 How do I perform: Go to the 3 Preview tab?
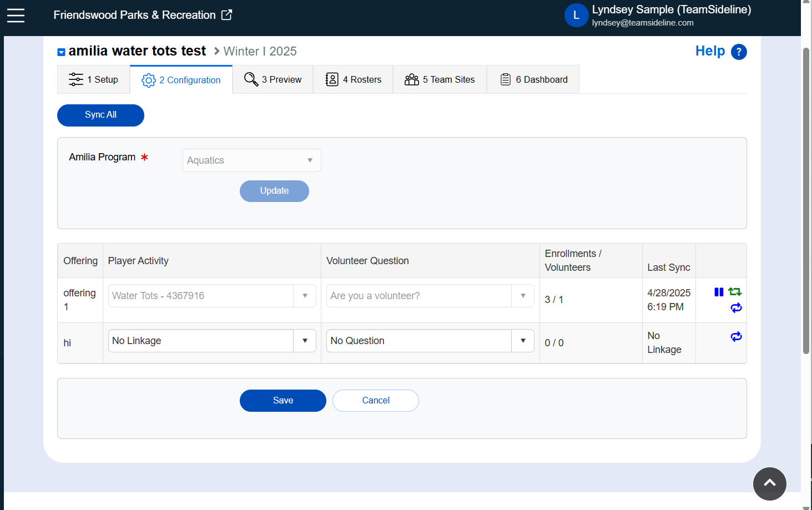coord(273,79)
